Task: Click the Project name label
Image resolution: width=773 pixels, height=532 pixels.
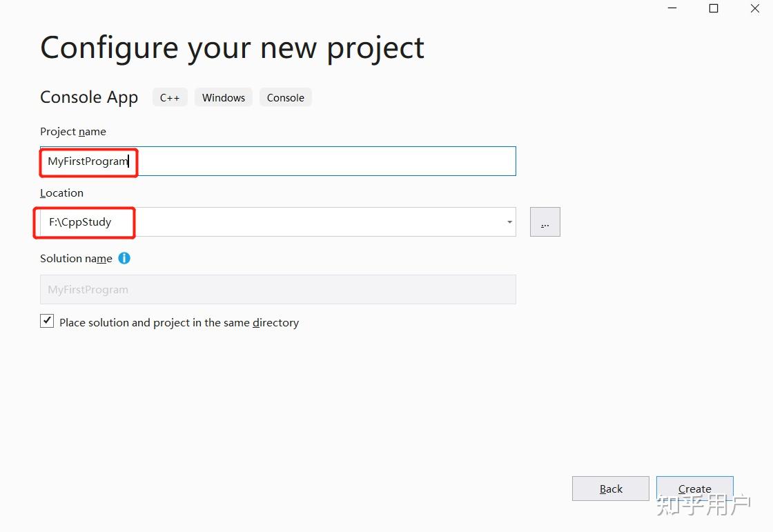Action: [x=73, y=132]
